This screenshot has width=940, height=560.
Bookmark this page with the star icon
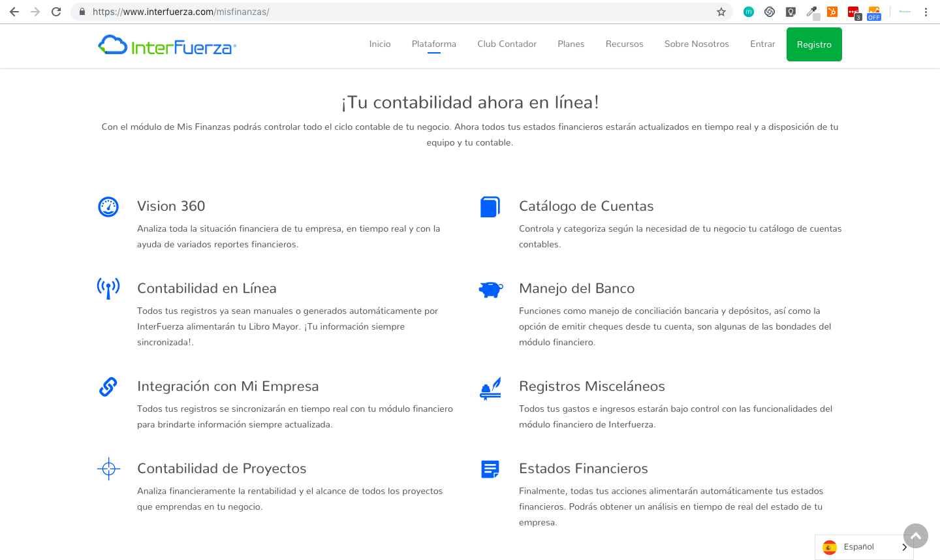coord(721,12)
